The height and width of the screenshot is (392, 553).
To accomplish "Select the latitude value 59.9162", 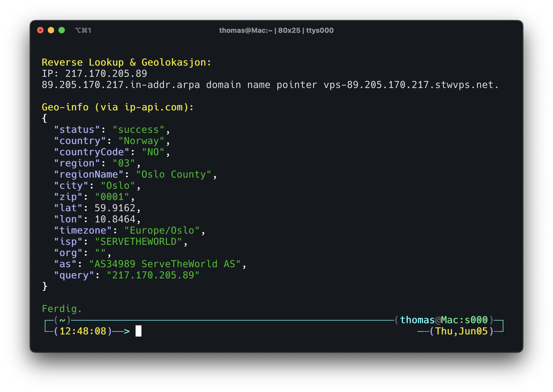I will pos(117,208).
